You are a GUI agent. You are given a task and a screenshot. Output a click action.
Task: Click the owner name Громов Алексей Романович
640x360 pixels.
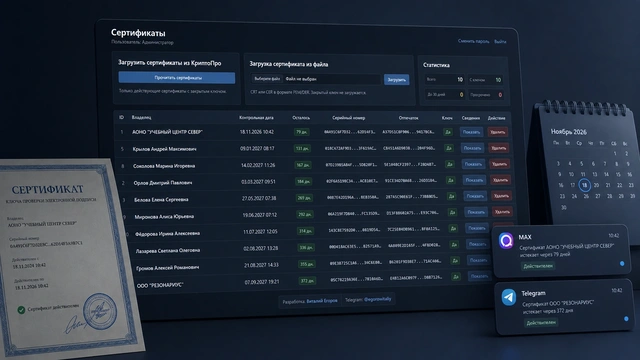click(x=168, y=268)
